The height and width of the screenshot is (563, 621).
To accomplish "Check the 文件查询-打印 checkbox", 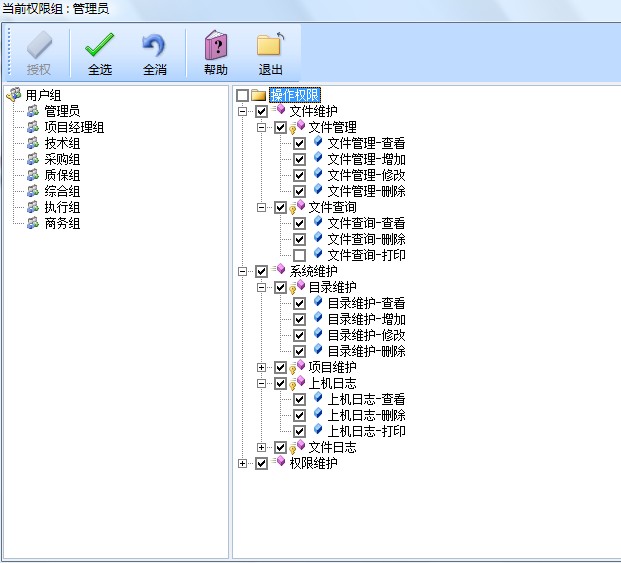I will [299, 255].
